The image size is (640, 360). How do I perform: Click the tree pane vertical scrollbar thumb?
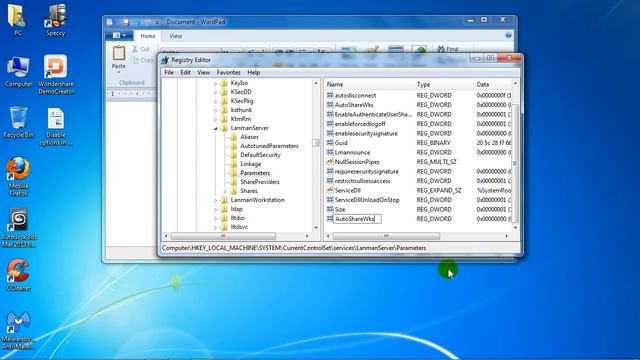click(x=316, y=143)
